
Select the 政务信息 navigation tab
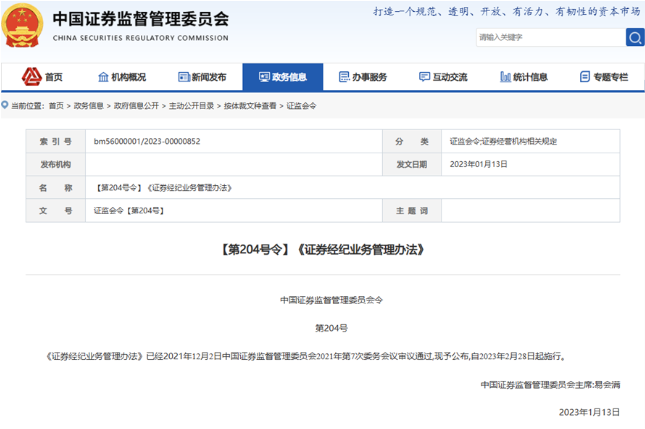(283, 77)
